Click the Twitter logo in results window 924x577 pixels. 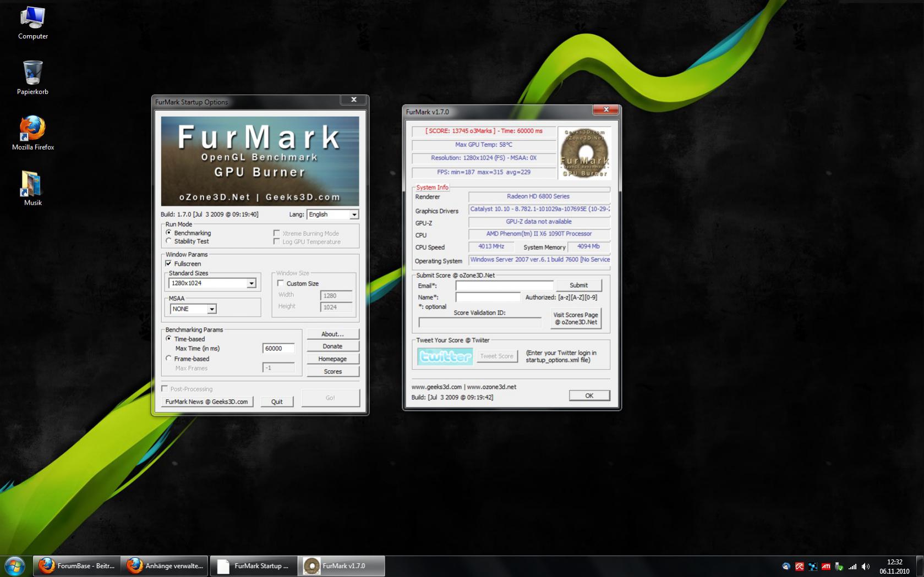[x=445, y=356]
